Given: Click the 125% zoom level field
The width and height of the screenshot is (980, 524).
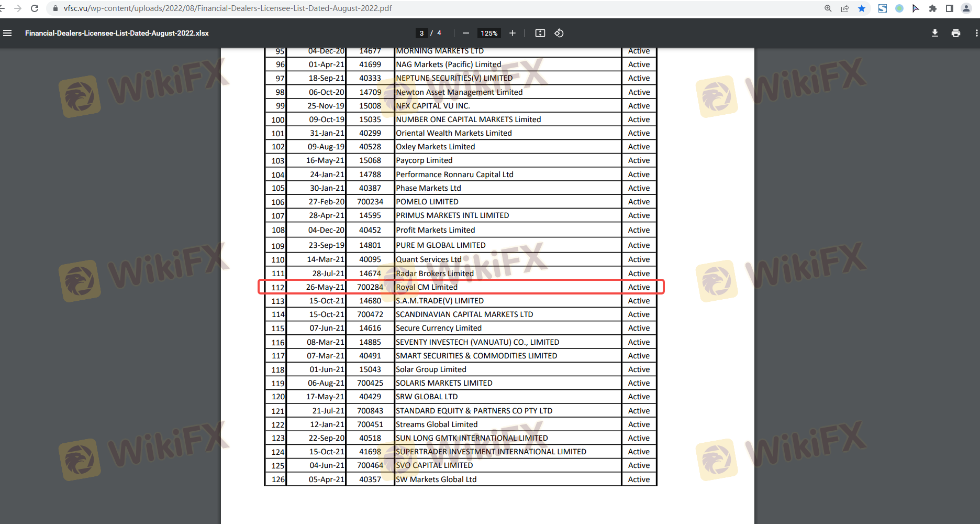Looking at the screenshot, I should click(489, 33).
